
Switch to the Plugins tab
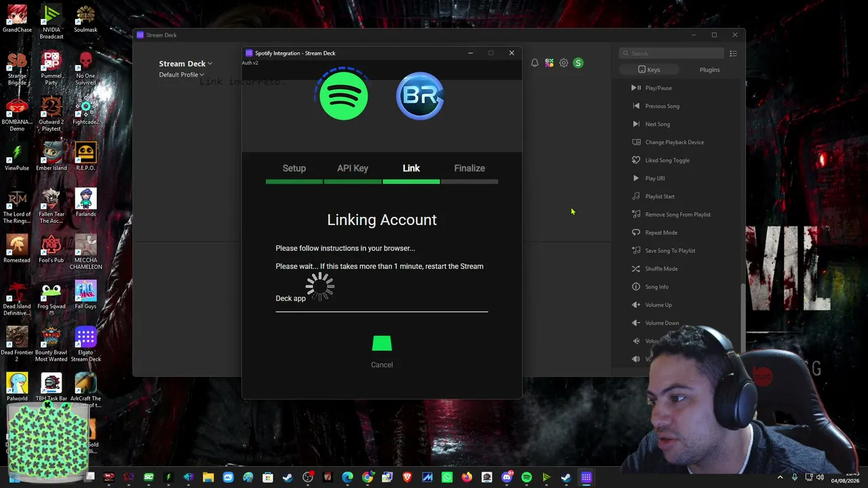pyautogui.click(x=709, y=70)
